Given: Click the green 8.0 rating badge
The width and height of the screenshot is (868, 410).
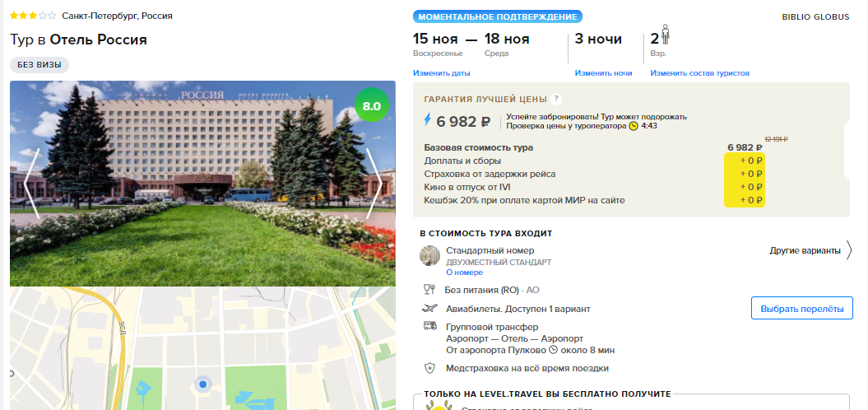Looking at the screenshot, I should (x=371, y=105).
